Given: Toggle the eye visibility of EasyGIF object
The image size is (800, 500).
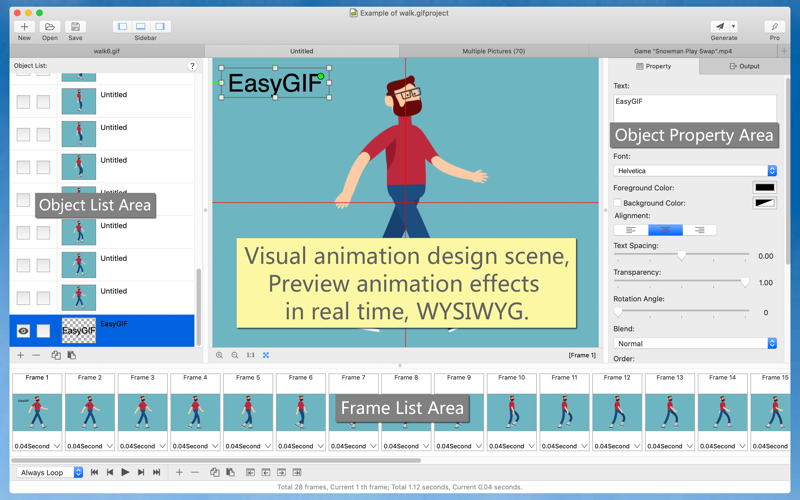Looking at the screenshot, I should click(x=23, y=331).
